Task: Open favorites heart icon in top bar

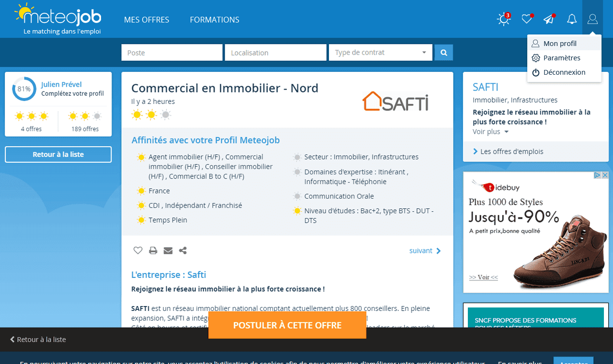Action: click(x=527, y=19)
